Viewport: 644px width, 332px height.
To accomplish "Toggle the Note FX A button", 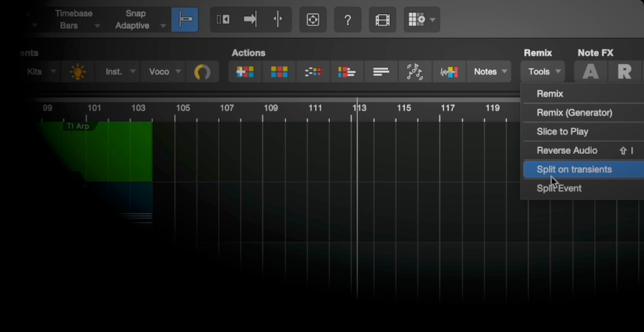I will click(x=590, y=72).
